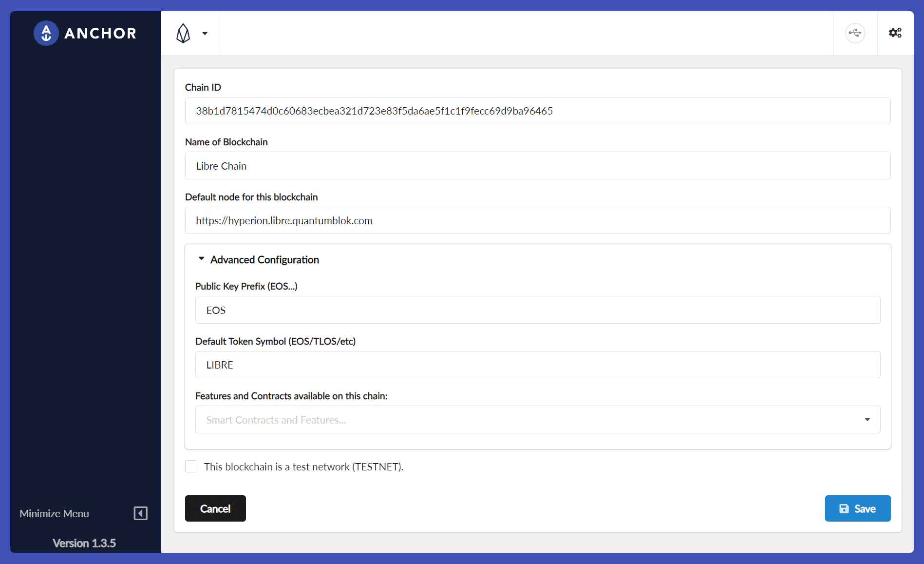Viewport: 924px width, 564px height.
Task: Click the default node URL field
Action: [x=538, y=220]
